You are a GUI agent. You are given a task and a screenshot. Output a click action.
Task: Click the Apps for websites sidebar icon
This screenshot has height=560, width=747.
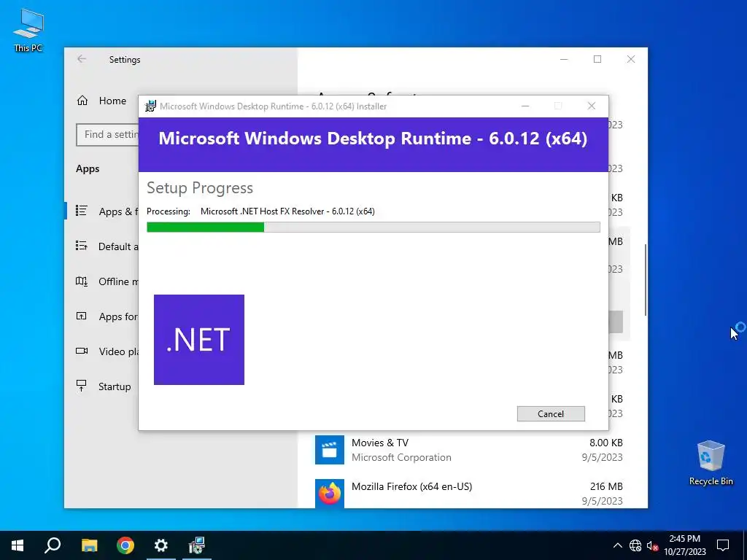(x=82, y=316)
